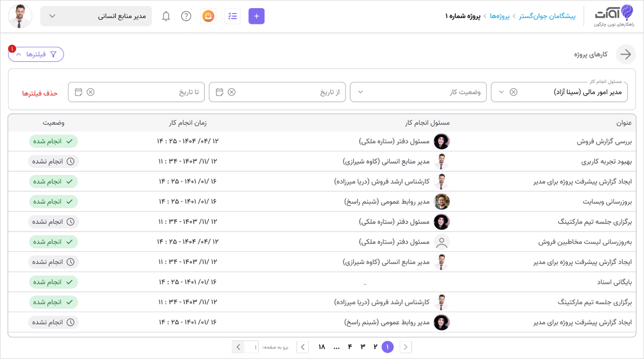Go back using the arrow beside کارهای پروژه
Viewport: 644px width, 359px height.
(626, 54)
